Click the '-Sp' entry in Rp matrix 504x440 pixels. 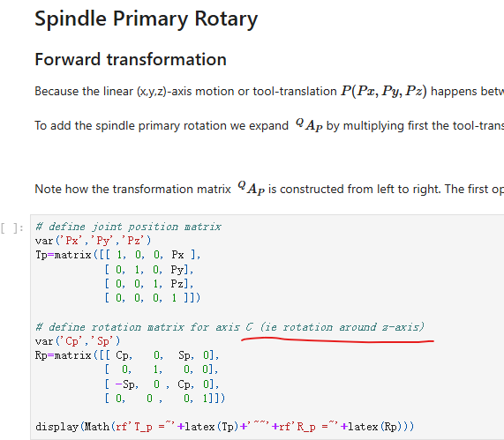pyautogui.click(x=126, y=384)
